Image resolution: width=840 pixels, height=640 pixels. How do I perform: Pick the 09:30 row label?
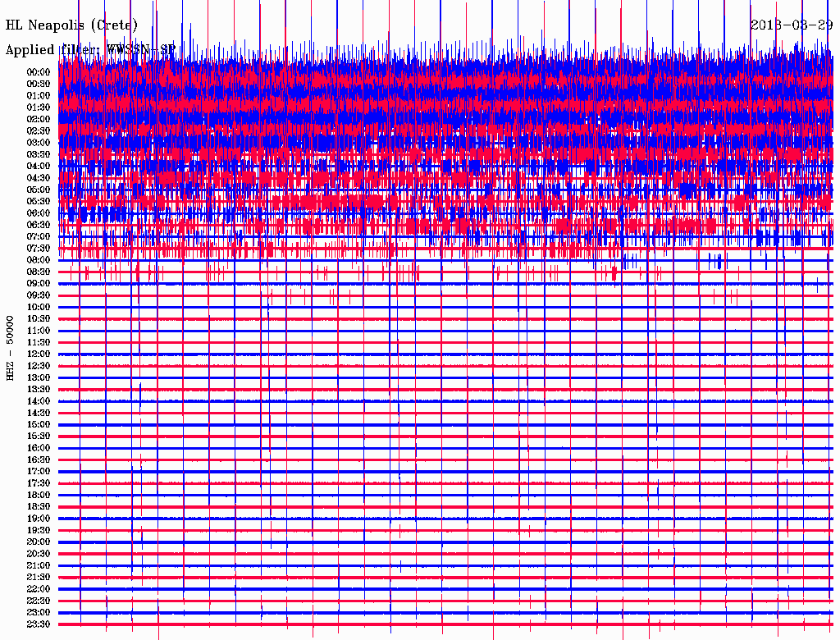[x=39, y=296]
